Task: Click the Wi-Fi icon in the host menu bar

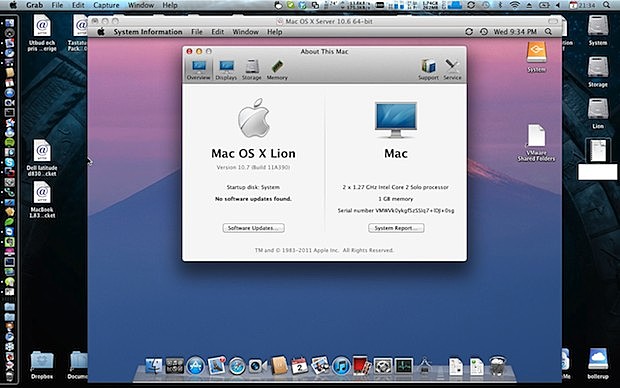Action: 514,5
